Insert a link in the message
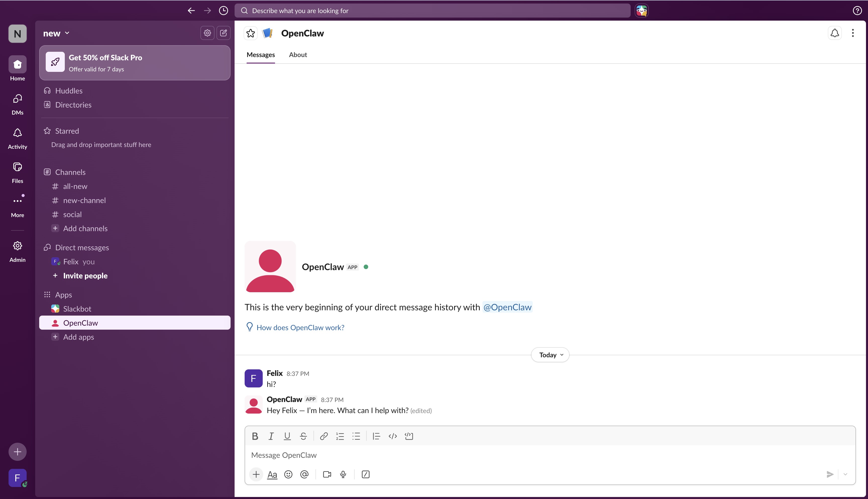868x499 pixels. [324, 436]
